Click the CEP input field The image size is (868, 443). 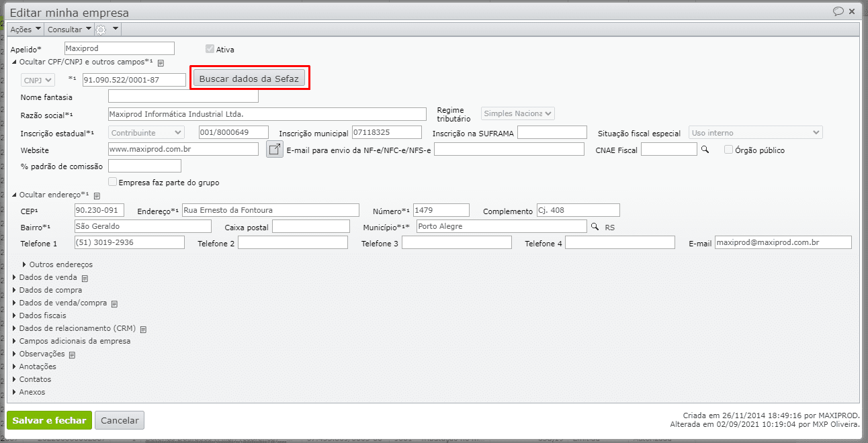coord(99,210)
